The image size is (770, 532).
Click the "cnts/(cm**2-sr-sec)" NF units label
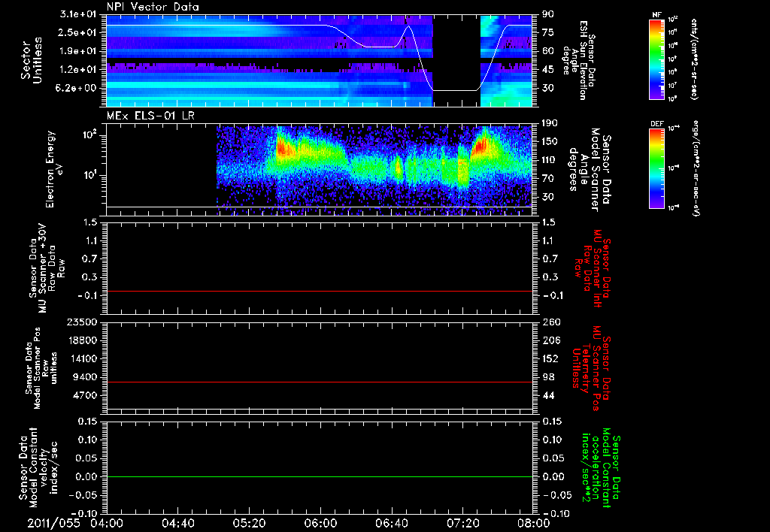[x=694, y=59]
